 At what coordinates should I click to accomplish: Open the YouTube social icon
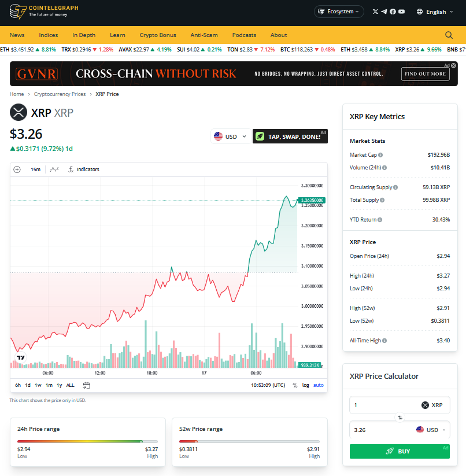click(401, 12)
